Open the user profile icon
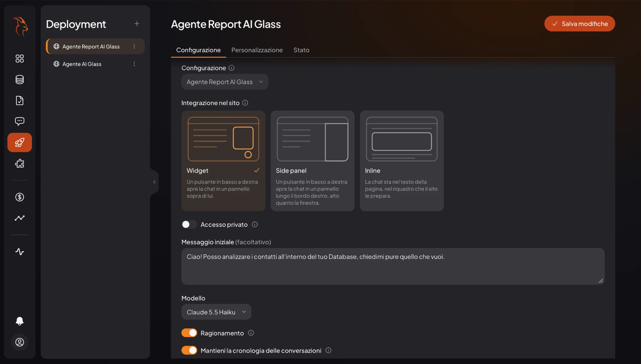Screen dimensions: 641x364 20,342
